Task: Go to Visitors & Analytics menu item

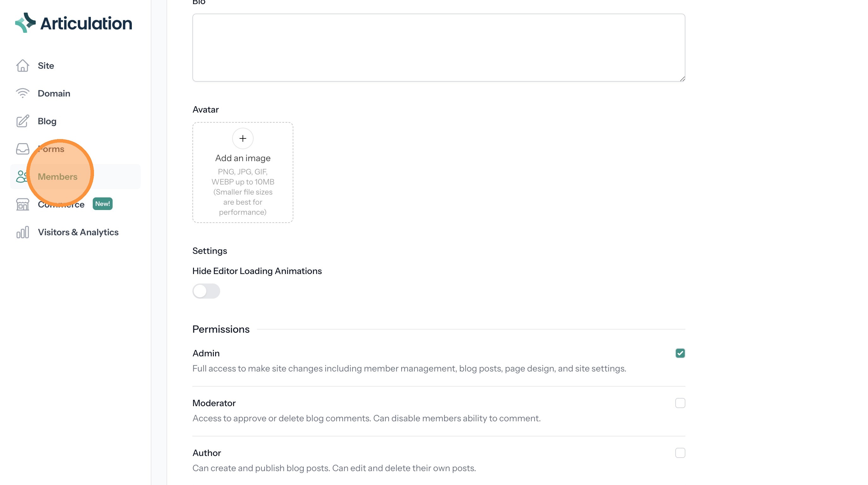Action: click(x=78, y=232)
